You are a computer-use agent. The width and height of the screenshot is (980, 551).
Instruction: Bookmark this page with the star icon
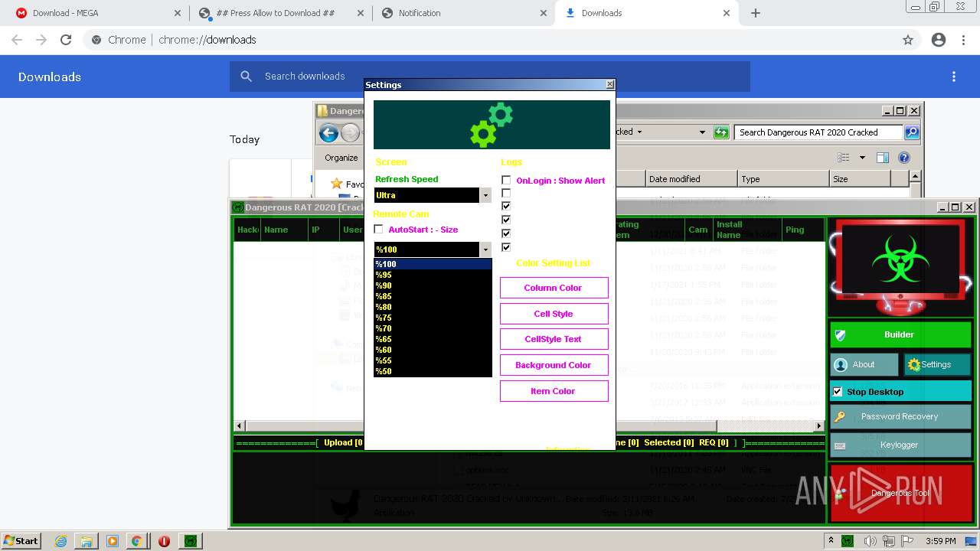pos(908,40)
